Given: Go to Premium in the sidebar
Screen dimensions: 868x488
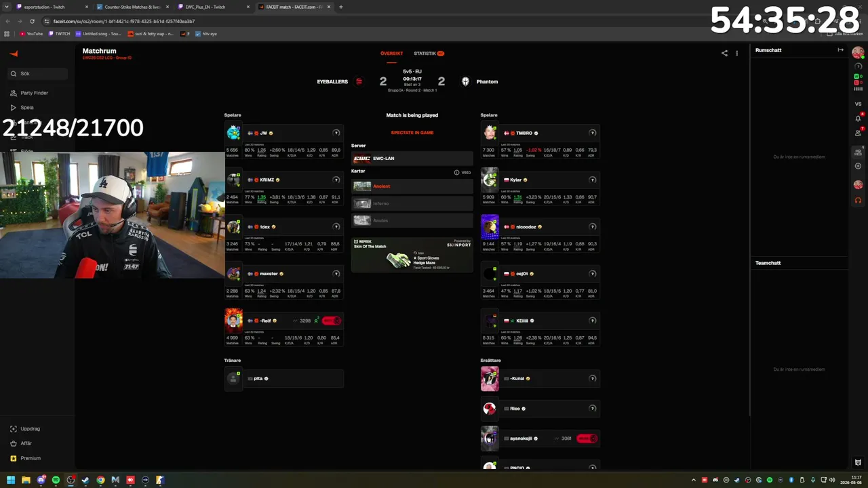Looking at the screenshot, I should tap(31, 458).
